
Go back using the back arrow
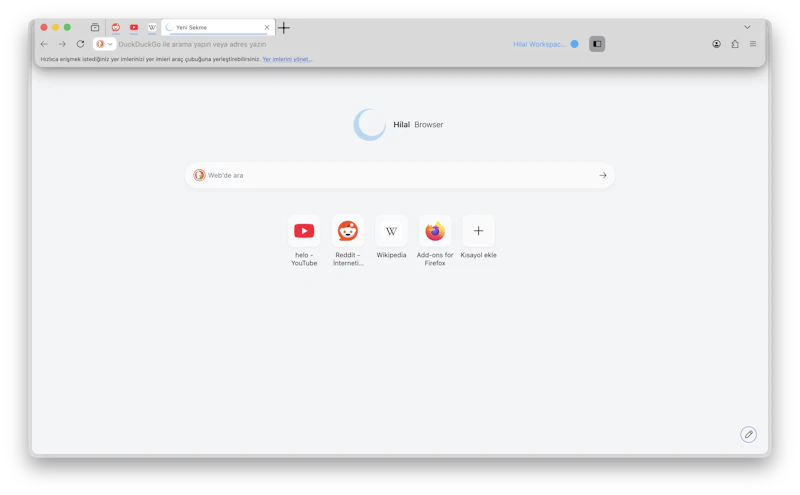pos(44,44)
